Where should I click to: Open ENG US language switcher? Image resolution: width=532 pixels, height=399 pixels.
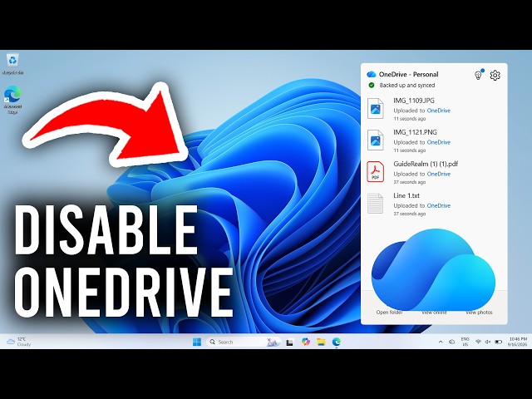(465, 342)
